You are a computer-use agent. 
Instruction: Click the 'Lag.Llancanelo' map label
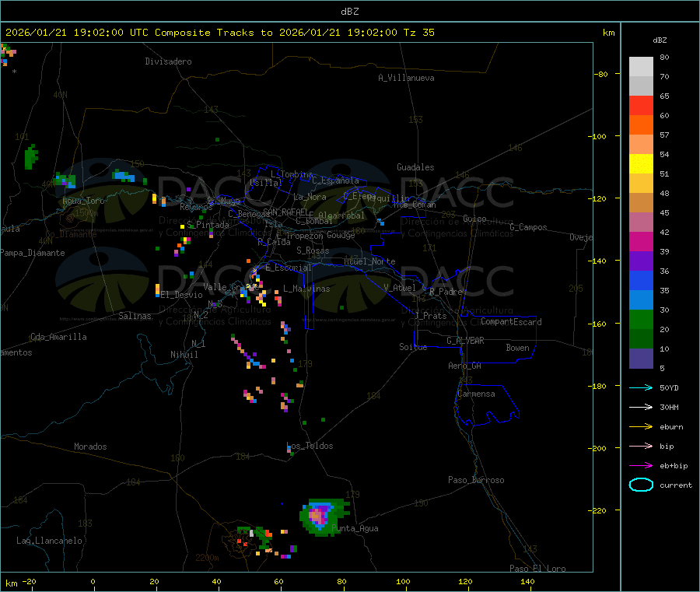pos(49,541)
